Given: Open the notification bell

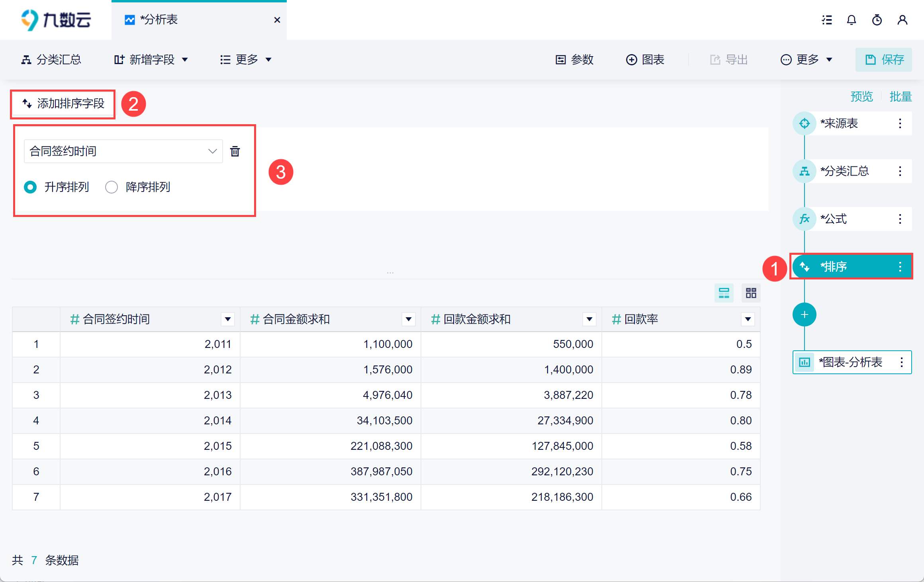Looking at the screenshot, I should pos(852,20).
